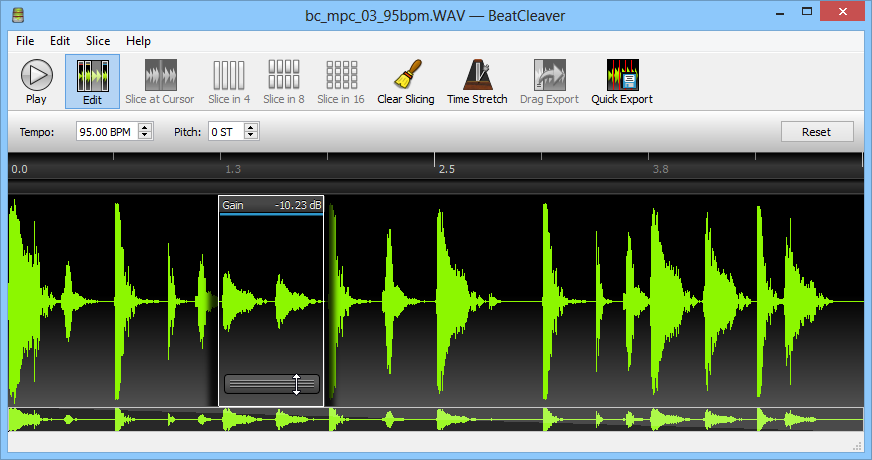Click the Clear Slicing broom icon
The width and height of the screenshot is (872, 460).
(x=407, y=74)
